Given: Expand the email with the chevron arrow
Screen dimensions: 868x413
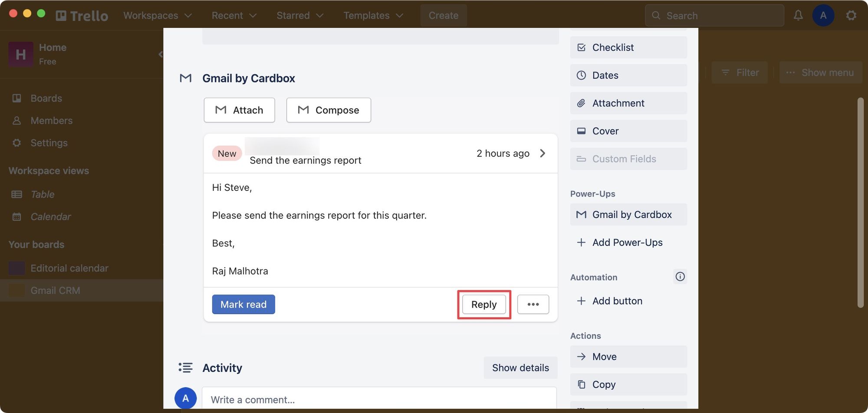Looking at the screenshot, I should (542, 153).
